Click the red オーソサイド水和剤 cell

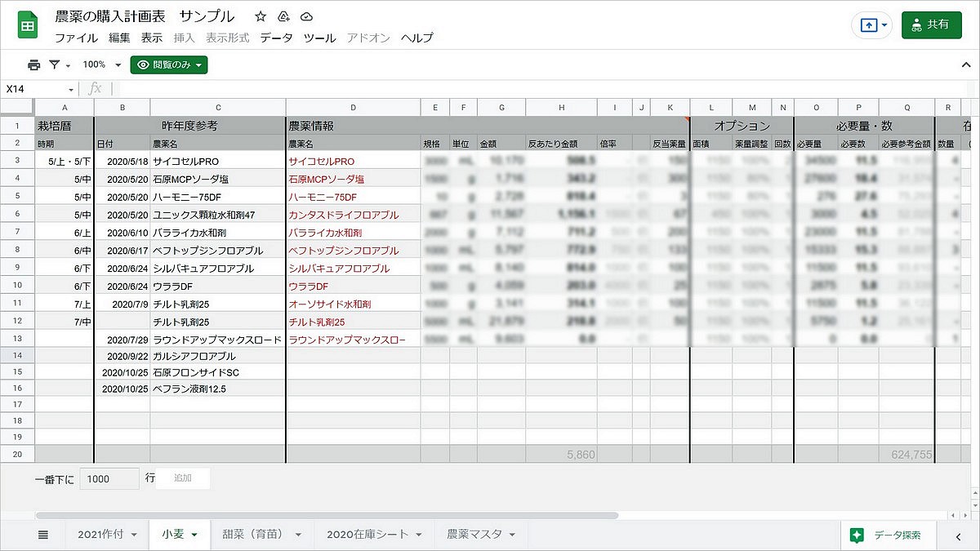(x=353, y=304)
